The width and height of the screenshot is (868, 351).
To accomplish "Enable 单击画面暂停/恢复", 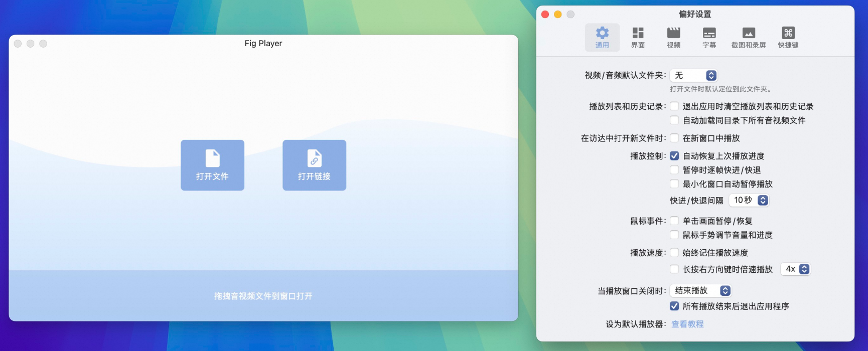I will pos(675,221).
